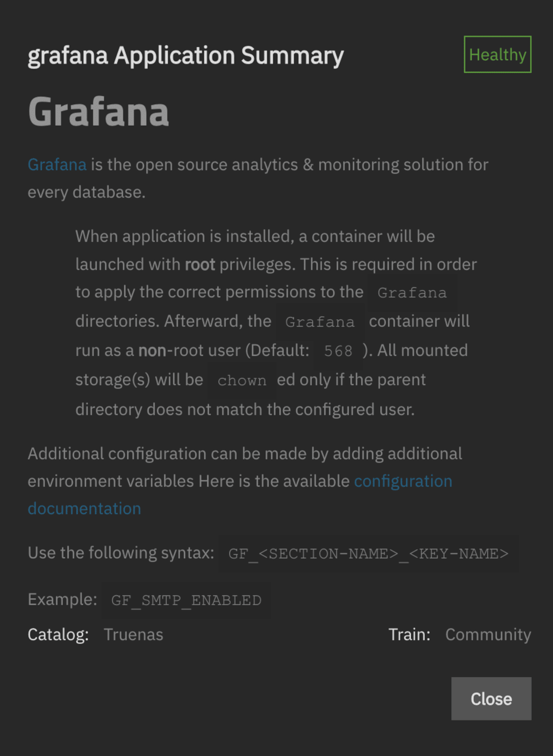Click the 'Use the following syntax' text
Viewport: 553px width, 756px height.
coord(121,552)
